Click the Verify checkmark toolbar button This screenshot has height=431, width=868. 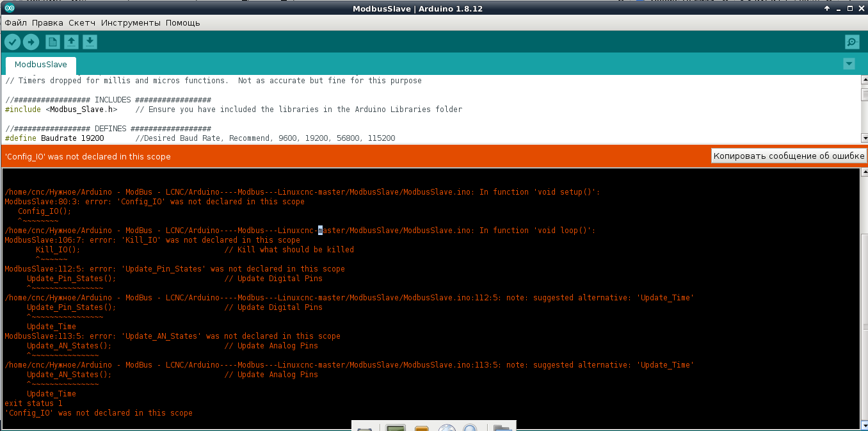pyautogui.click(x=12, y=42)
